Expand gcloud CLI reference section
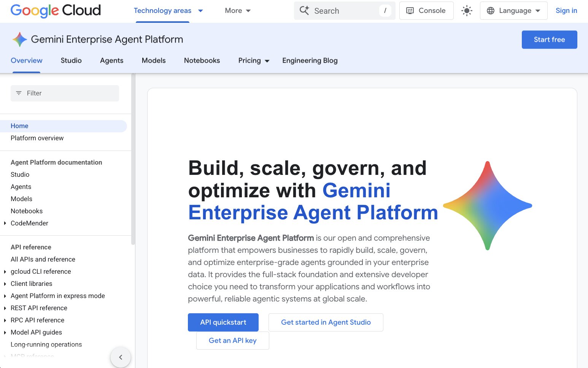Viewport: 588px width, 368px height. pyautogui.click(x=5, y=271)
